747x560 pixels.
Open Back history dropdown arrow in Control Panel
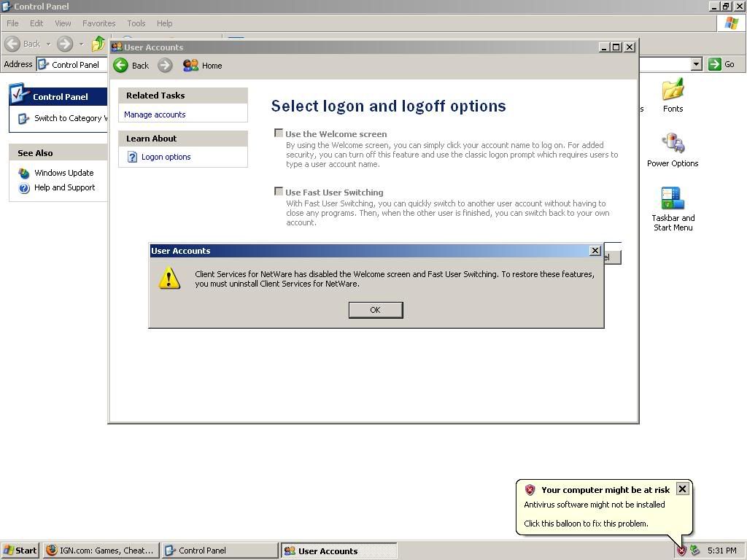pos(48,44)
